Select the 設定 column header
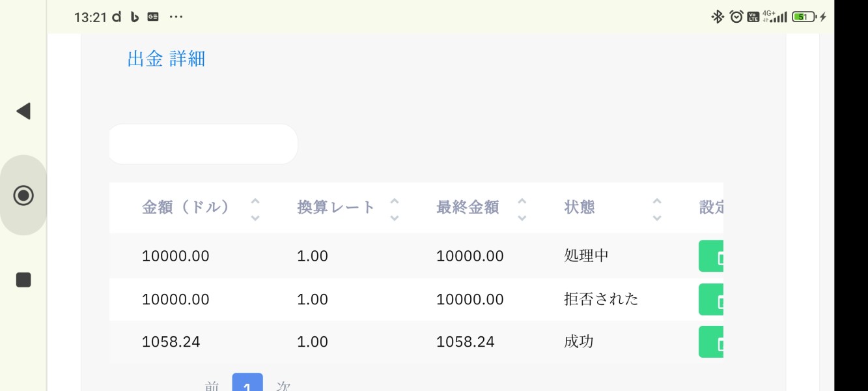 (x=710, y=208)
